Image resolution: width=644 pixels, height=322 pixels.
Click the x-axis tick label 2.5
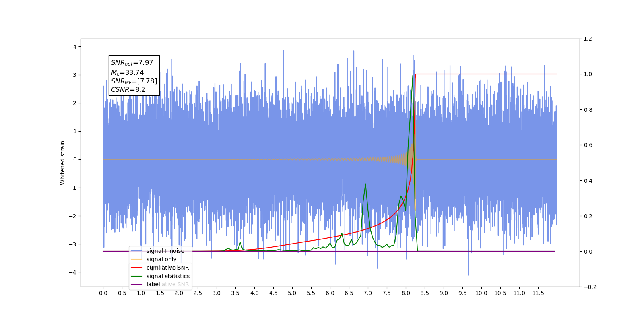click(x=198, y=293)
